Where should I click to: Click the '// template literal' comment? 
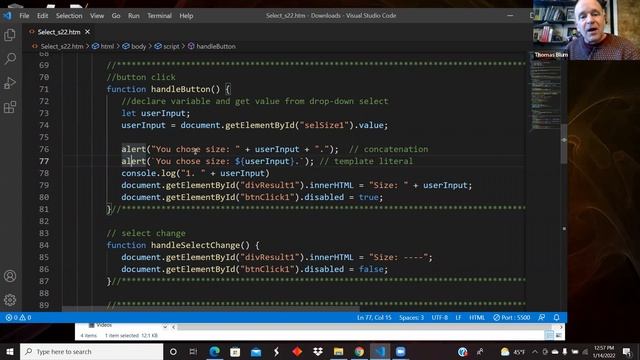[x=366, y=161]
